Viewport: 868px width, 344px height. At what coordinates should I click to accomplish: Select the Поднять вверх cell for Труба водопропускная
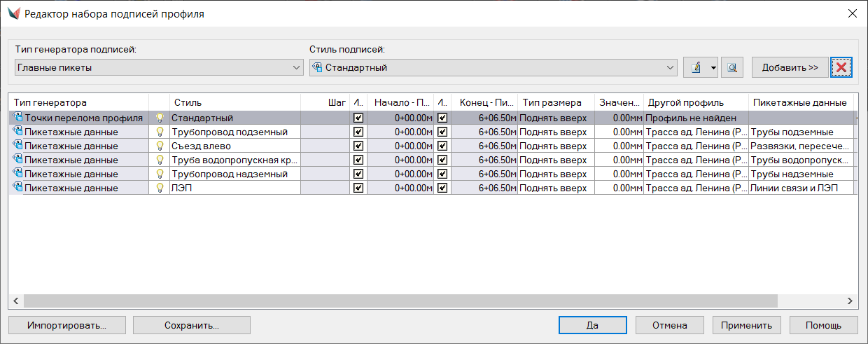click(x=555, y=160)
